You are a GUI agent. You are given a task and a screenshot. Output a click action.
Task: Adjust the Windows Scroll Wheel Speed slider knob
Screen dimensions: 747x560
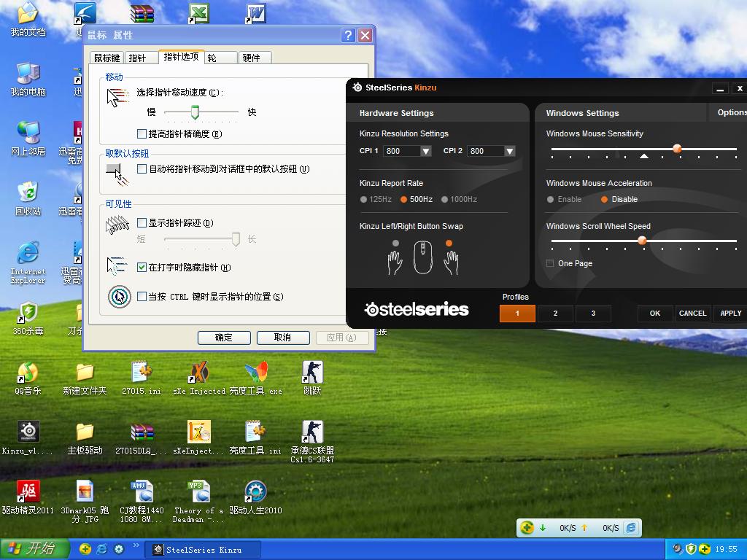point(642,241)
